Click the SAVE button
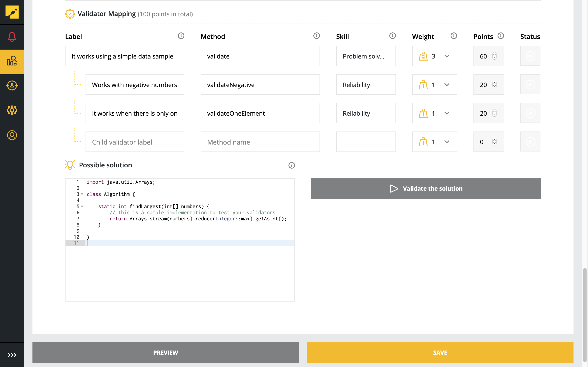The width and height of the screenshot is (588, 367). 440,352
